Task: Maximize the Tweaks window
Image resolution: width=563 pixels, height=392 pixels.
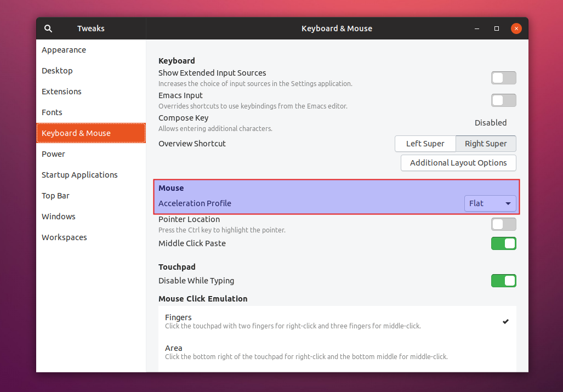Action: [x=496, y=29]
